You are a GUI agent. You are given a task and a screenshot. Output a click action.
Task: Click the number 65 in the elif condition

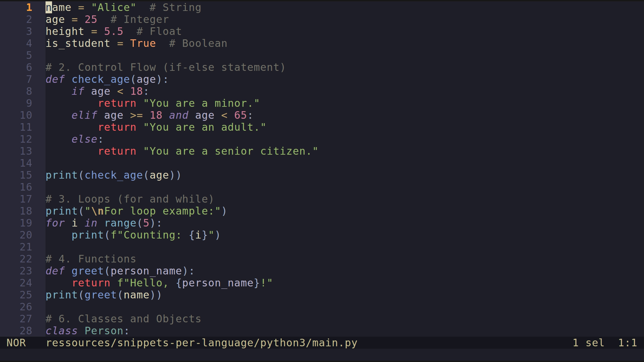click(240, 115)
